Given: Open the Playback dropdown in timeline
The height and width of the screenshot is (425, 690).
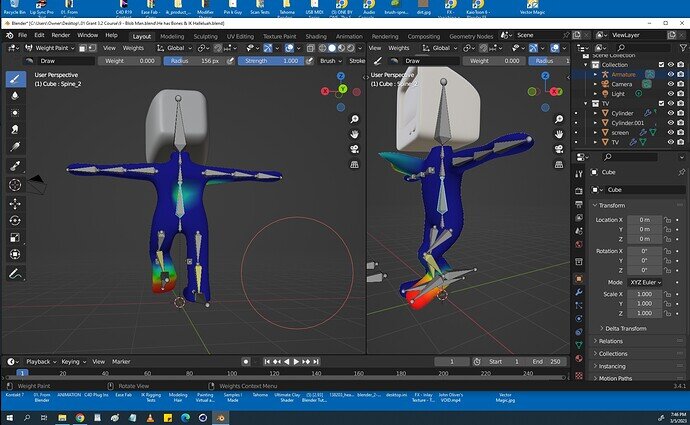Looking at the screenshot, I should click(x=41, y=362).
